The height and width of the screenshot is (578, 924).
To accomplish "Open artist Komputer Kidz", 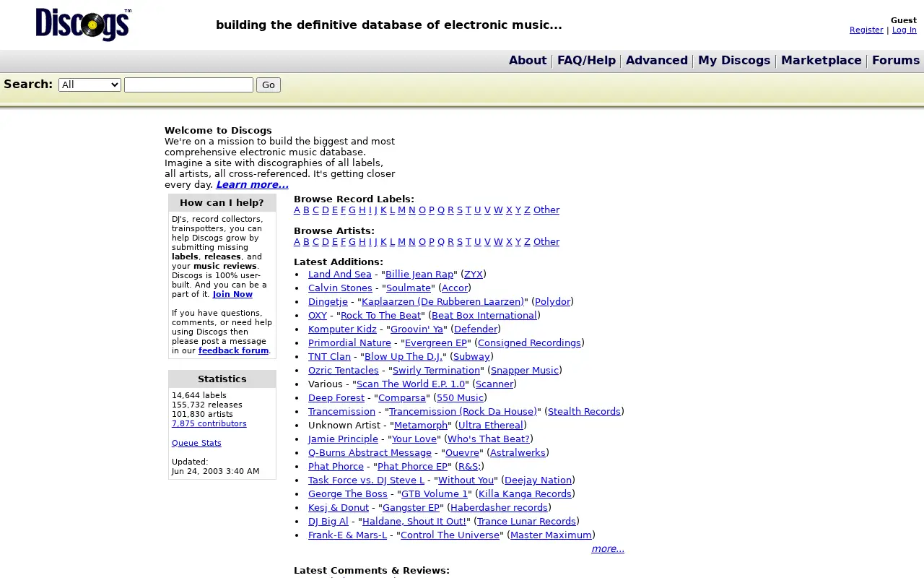I will (x=342, y=329).
